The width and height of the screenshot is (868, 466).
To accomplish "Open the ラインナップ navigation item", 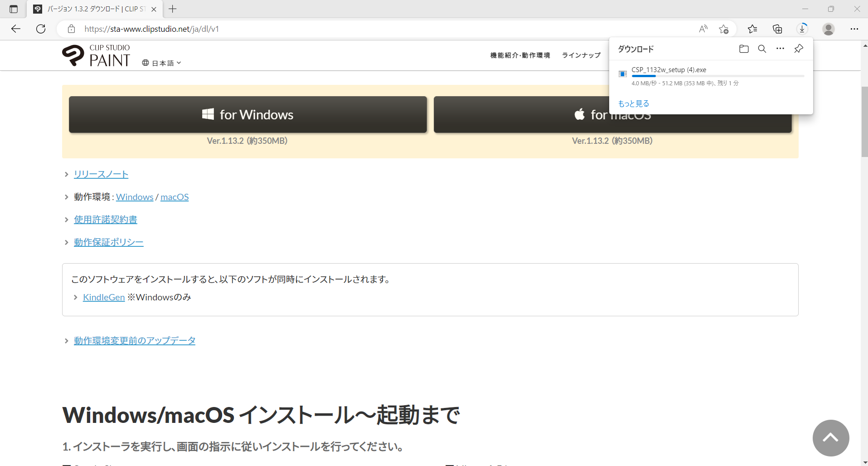I will [x=581, y=55].
